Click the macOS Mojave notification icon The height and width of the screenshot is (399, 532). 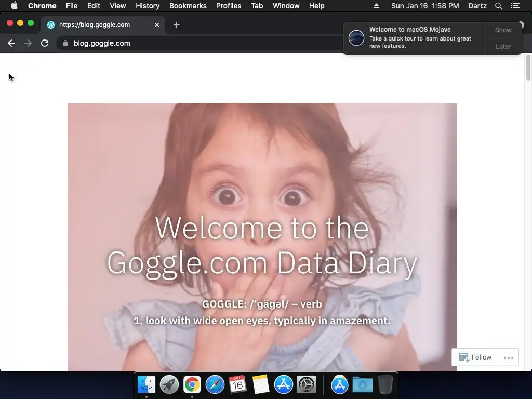click(356, 37)
